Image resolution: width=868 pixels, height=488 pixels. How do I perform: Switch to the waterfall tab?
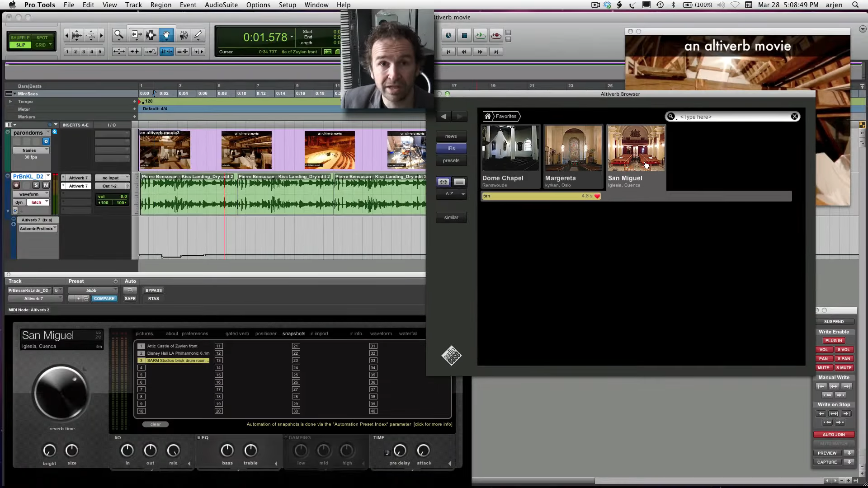408,333
